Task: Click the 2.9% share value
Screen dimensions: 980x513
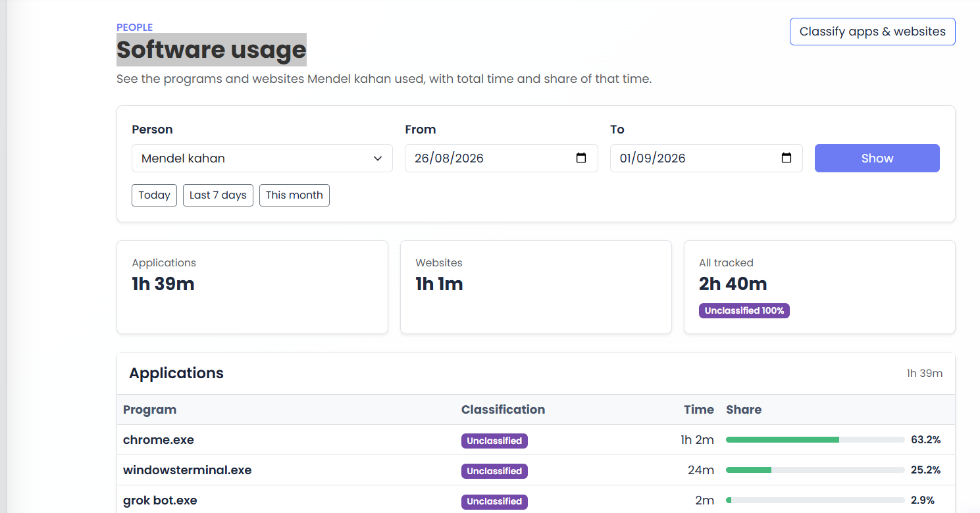Action: point(923,501)
